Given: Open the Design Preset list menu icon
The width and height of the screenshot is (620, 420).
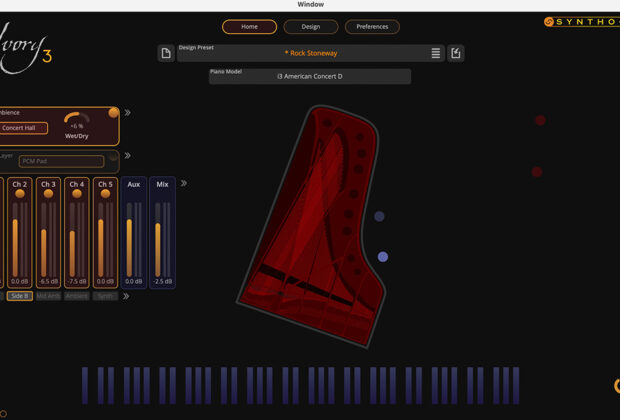Looking at the screenshot, I should pyautogui.click(x=436, y=53).
